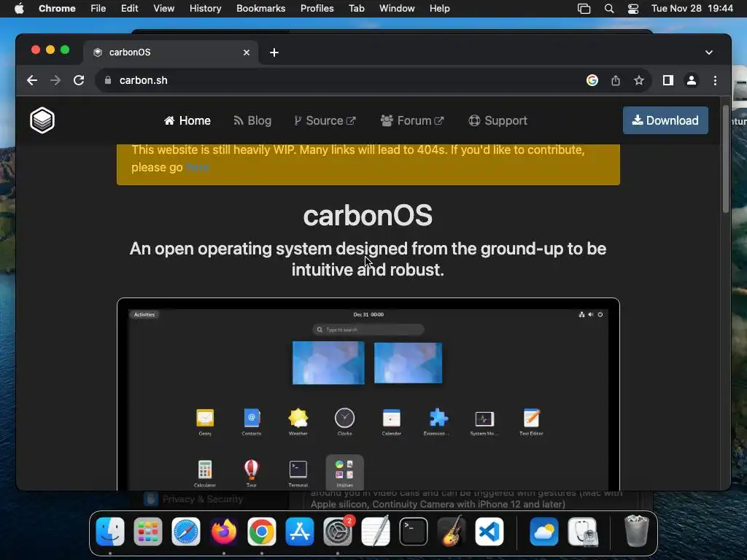Open the Chrome app menu
The height and width of the screenshot is (560, 747).
57,9
